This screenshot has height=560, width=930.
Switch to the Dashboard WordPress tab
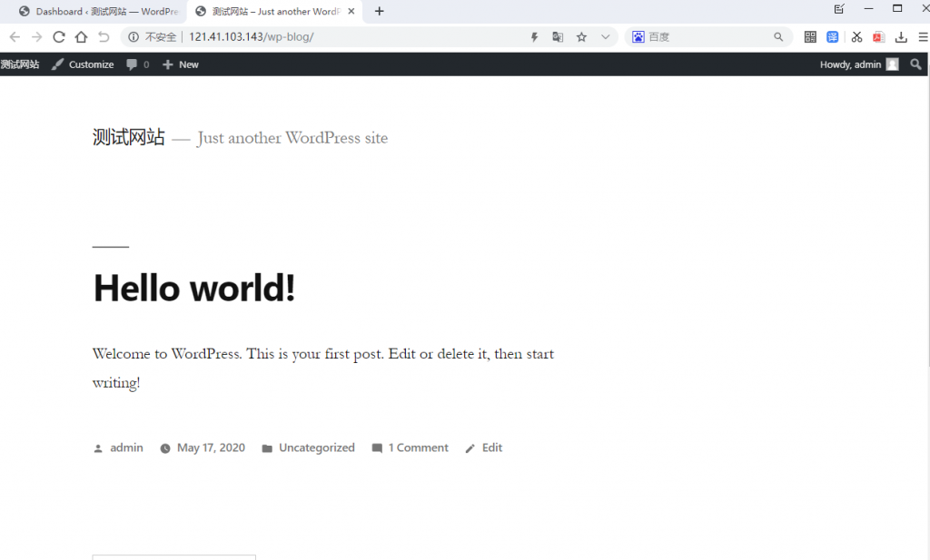[98, 11]
